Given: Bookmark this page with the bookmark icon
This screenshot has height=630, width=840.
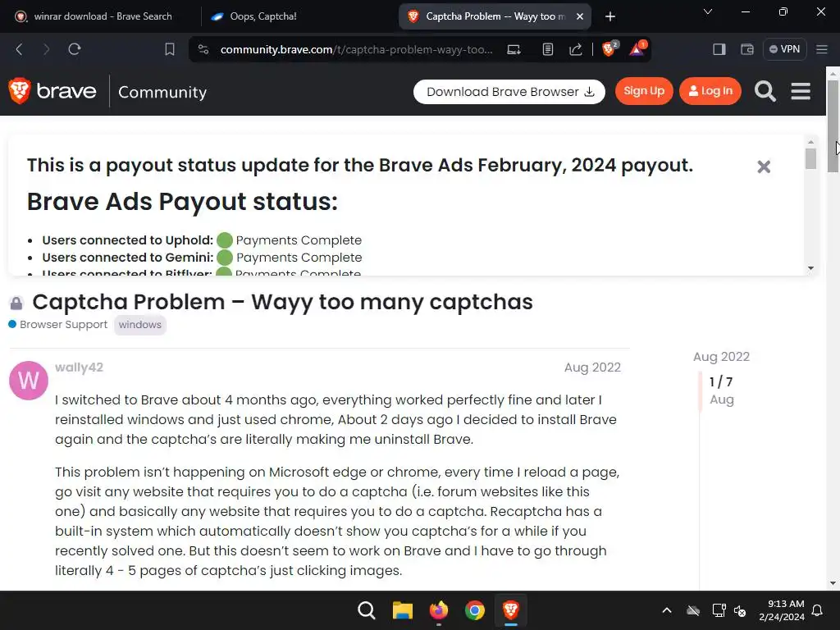Looking at the screenshot, I should tap(169, 49).
